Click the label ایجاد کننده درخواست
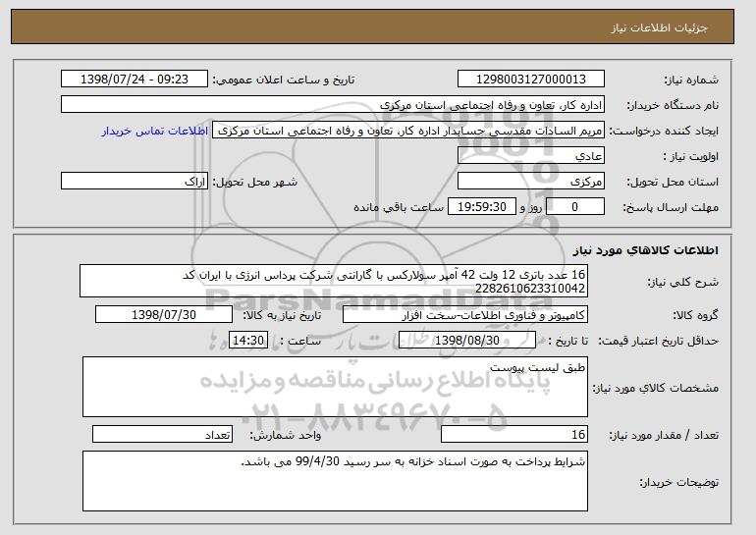 (664, 132)
